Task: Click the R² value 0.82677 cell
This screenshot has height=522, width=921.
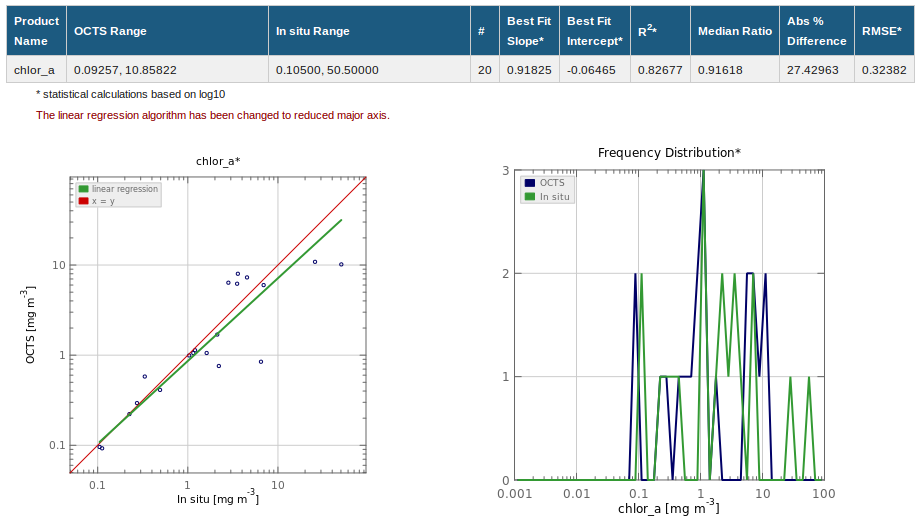Action: click(x=660, y=70)
